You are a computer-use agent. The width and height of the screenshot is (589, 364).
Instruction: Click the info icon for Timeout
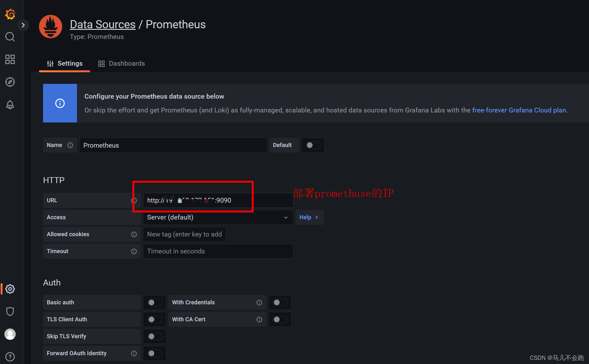click(x=134, y=251)
